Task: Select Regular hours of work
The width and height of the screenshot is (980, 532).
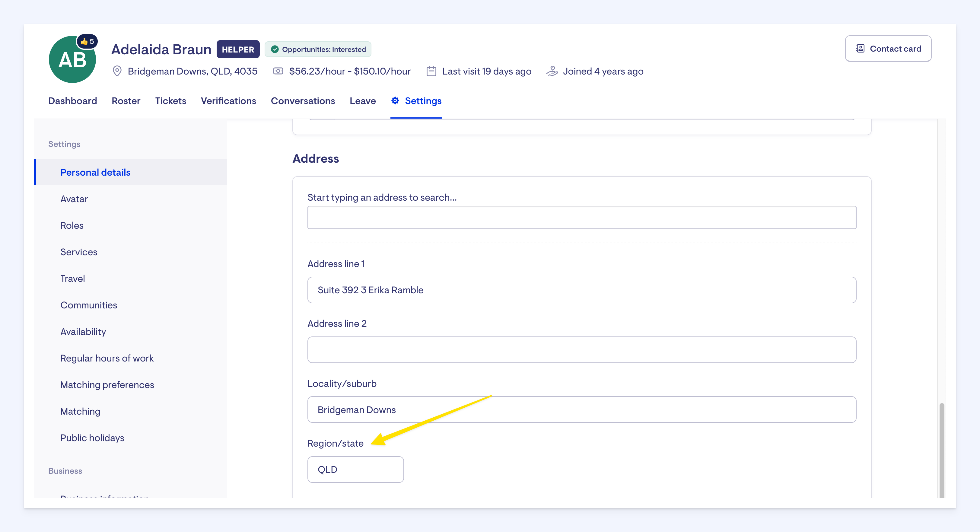Action: tap(107, 358)
